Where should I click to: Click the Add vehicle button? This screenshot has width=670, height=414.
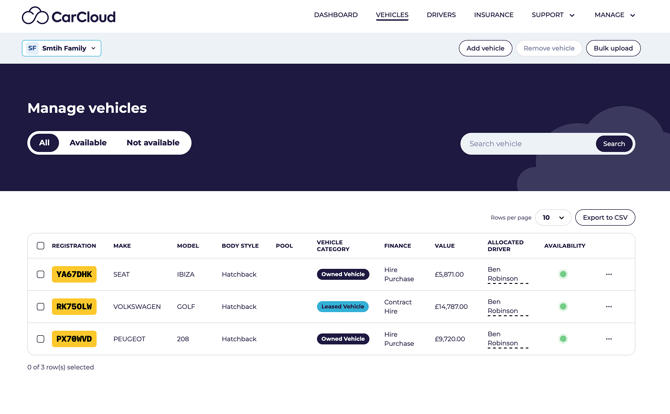485,48
